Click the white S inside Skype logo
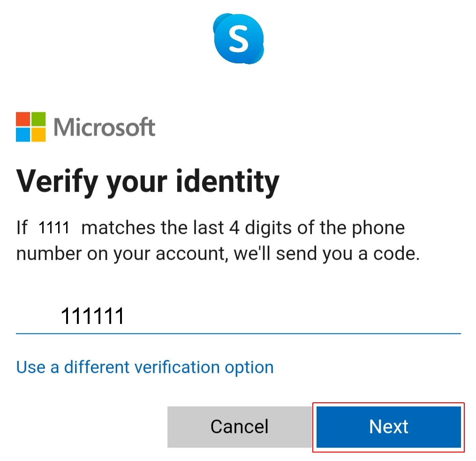This screenshot has width=476, height=461. click(x=238, y=38)
